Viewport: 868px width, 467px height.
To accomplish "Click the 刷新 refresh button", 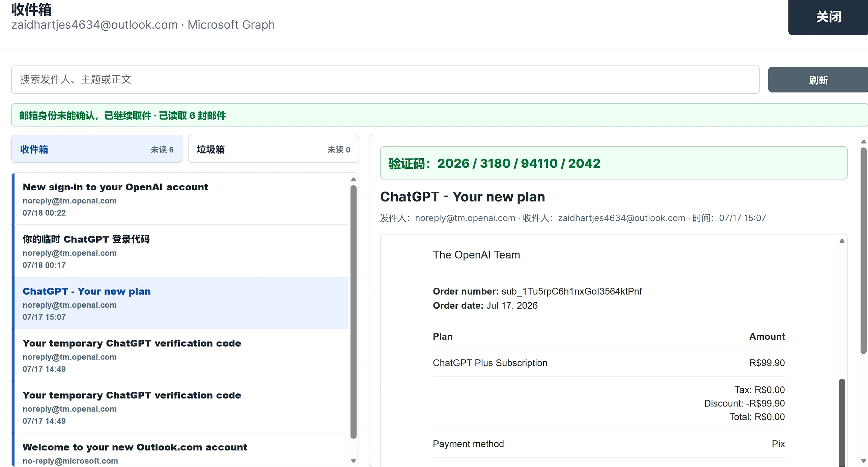I will click(x=818, y=80).
